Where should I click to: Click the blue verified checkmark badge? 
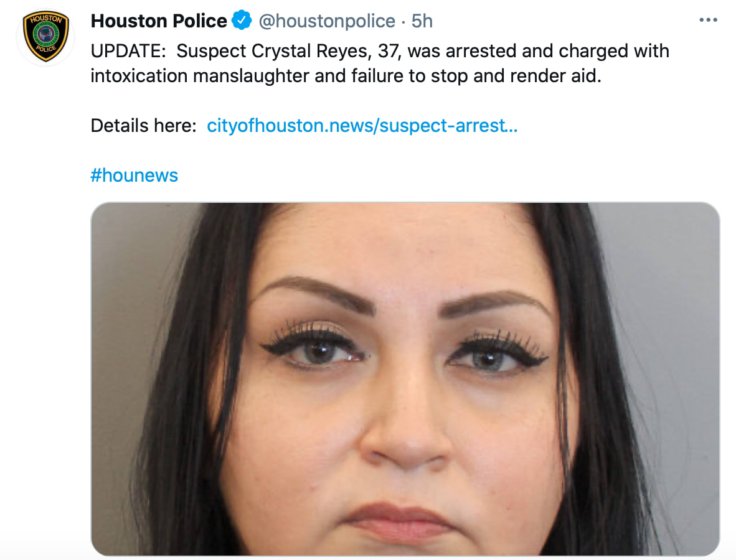pos(242,20)
